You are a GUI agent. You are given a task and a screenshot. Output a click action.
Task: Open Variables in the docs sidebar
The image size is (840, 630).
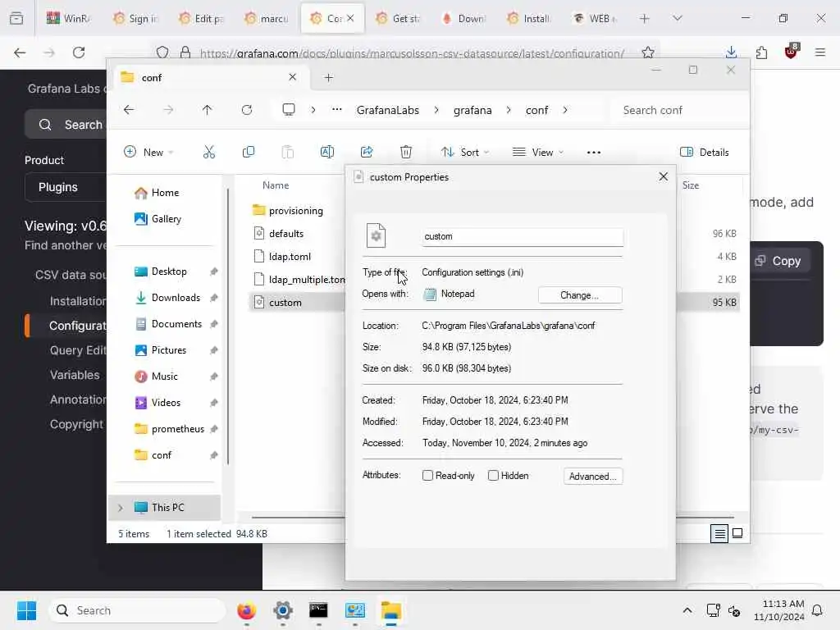pyautogui.click(x=75, y=375)
